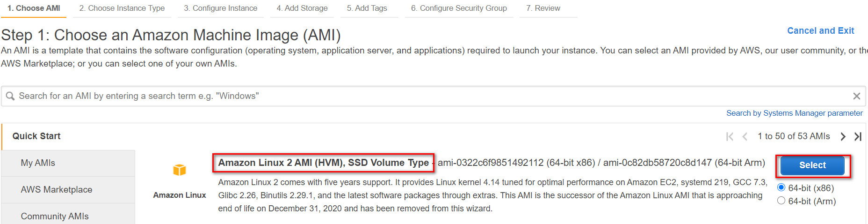Select 64-bit (Arm) architecture
The height and width of the screenshot is (224, 868).
[x=781, y=201]
